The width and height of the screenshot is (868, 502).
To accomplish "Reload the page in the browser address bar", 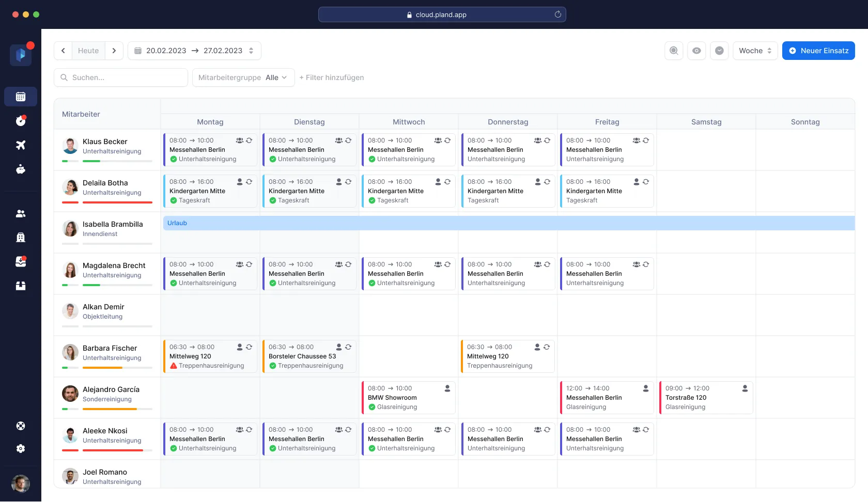I will click(x=558, y=14).
